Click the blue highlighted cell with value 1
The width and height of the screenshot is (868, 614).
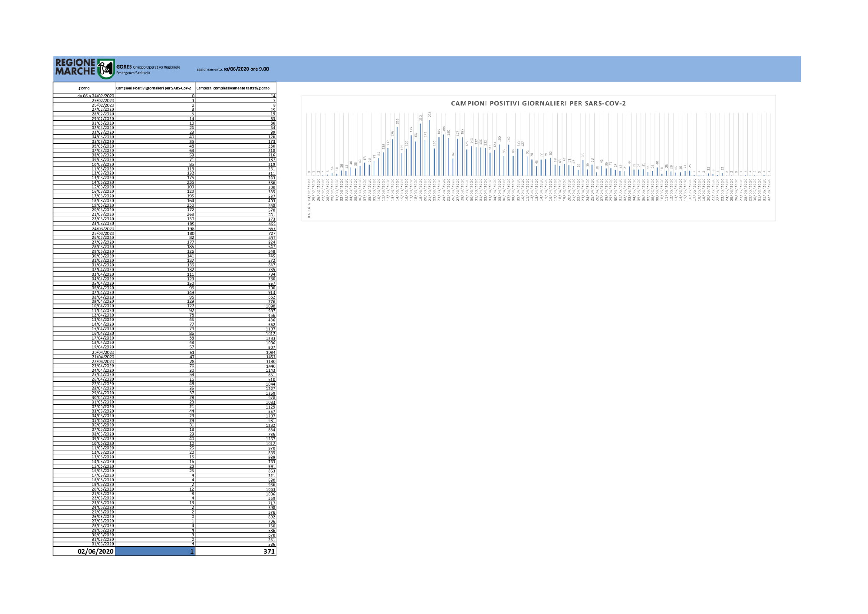(x=155, y=551)
